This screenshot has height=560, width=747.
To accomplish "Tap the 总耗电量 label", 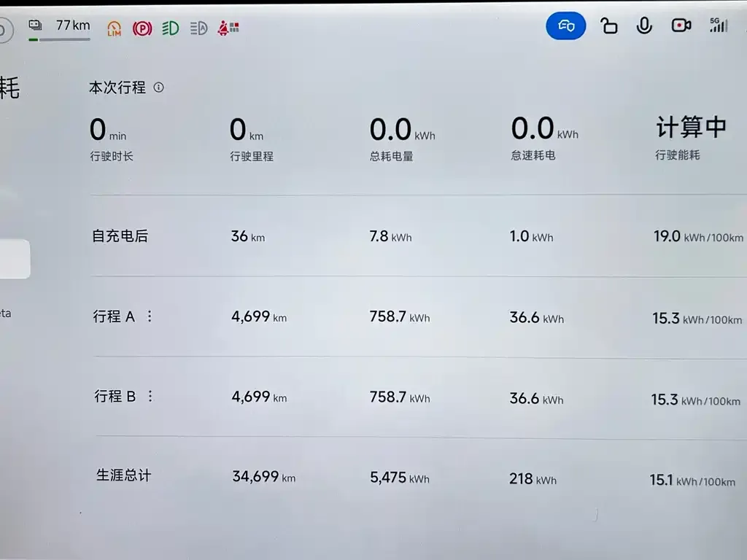I will pyautogui.click(x=391, y=156).
